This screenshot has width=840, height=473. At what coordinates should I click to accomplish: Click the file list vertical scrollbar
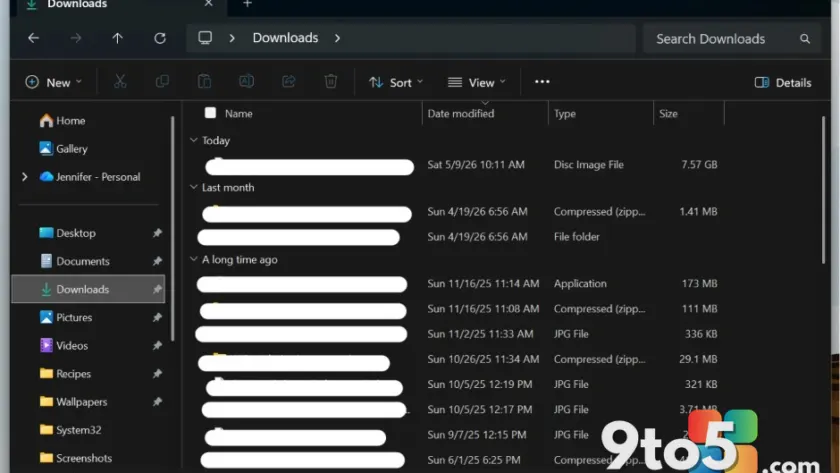tap(823, 190)
